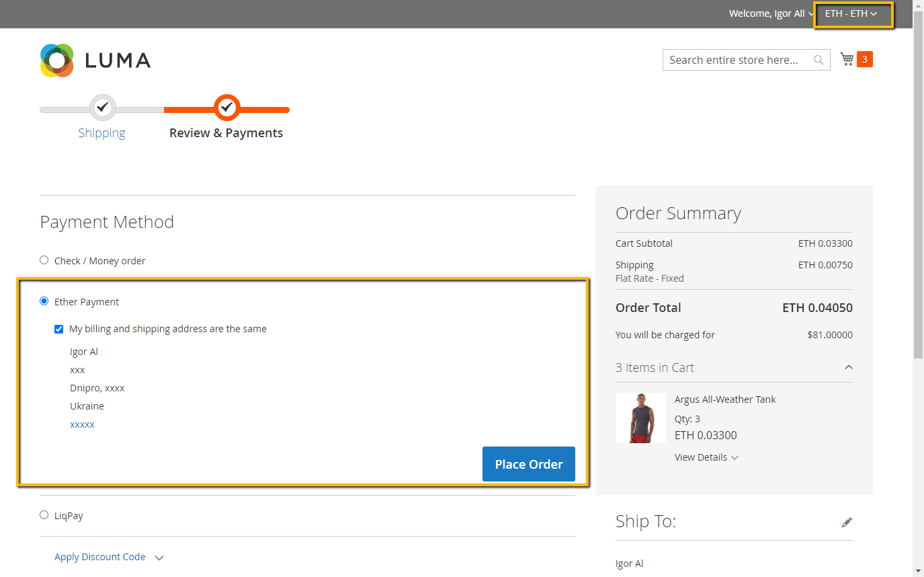
Task: Click the Review & Payments step checkmark
Action: click(x=227, y=107)
